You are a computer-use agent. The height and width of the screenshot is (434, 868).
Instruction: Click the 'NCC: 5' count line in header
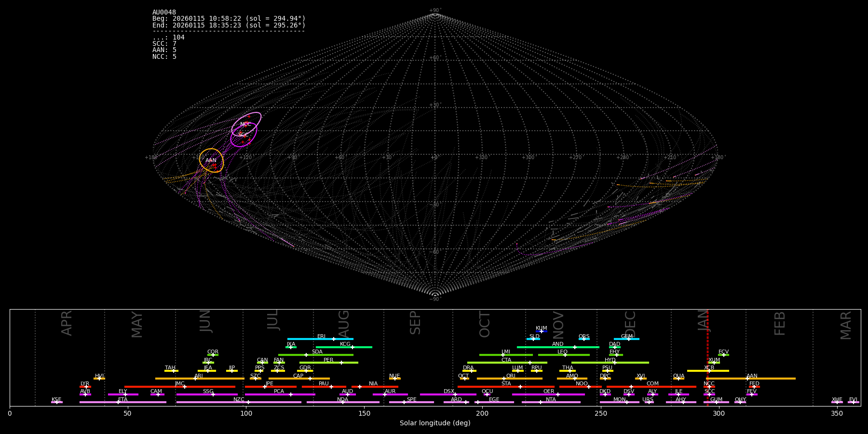164,57
